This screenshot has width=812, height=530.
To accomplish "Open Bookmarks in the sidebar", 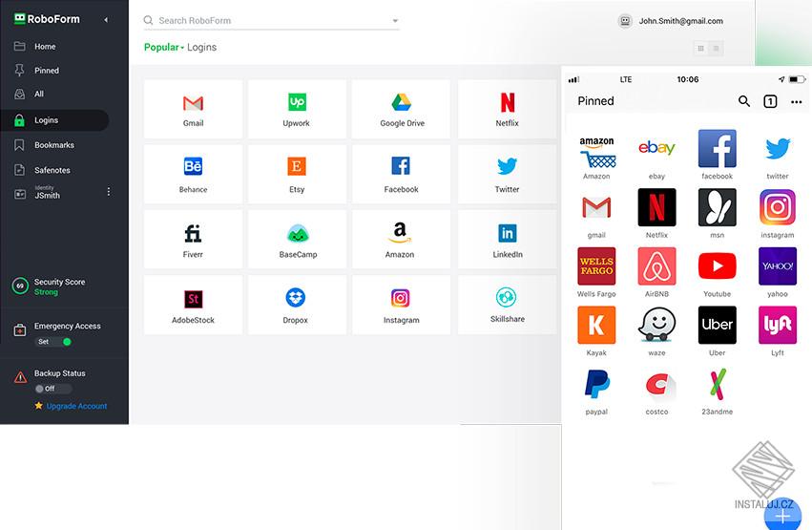I will tap(54, 145).
